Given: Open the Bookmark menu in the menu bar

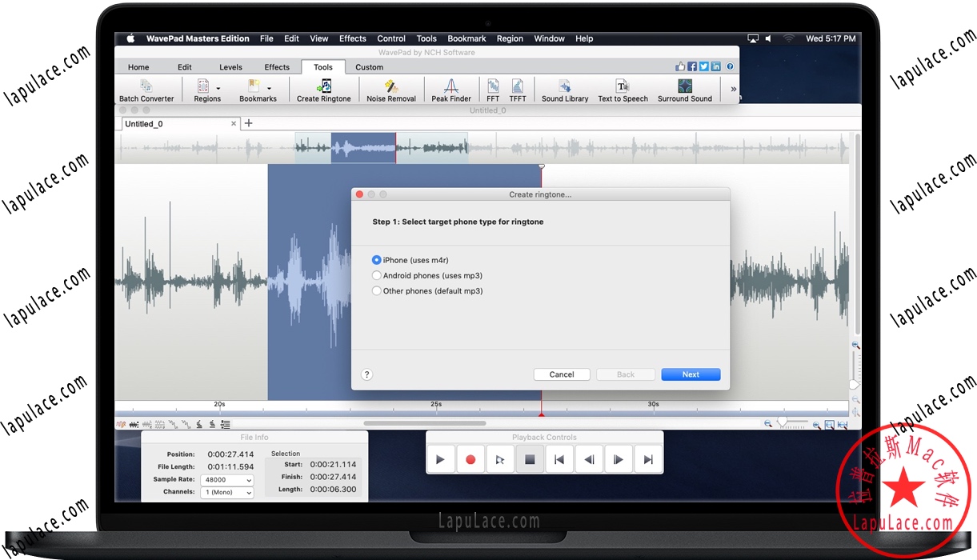Looking at the screenshot, I should [466, 38].
